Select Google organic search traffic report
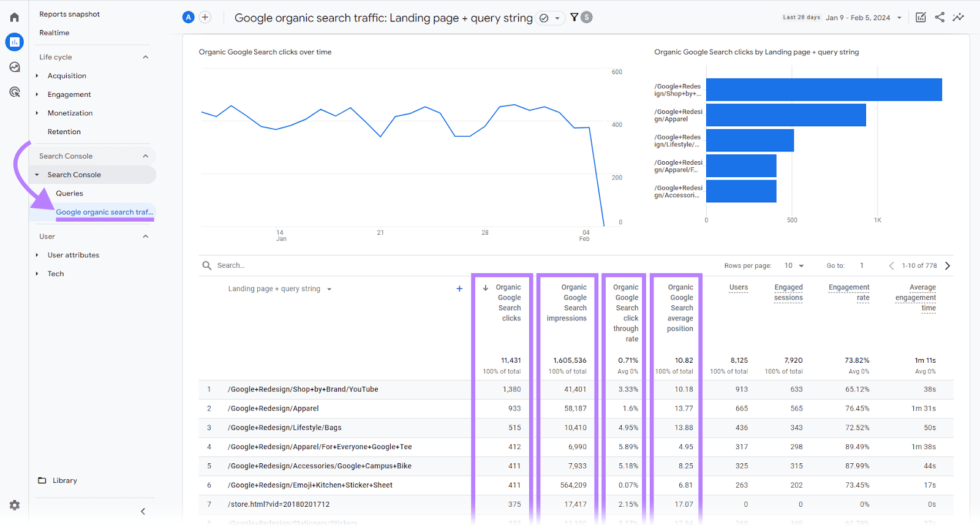The height and width of the screenshot is (527, 980). click(x=104, y=212)
